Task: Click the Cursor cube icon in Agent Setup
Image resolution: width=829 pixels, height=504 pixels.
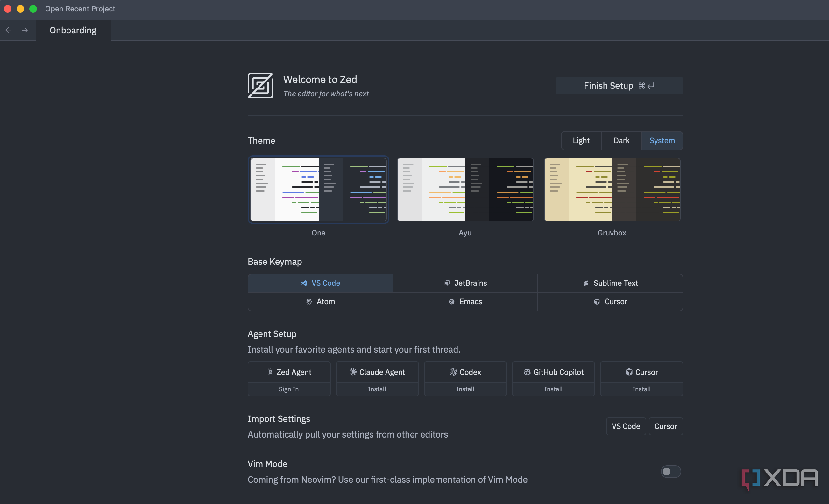Action: [628, 372]
